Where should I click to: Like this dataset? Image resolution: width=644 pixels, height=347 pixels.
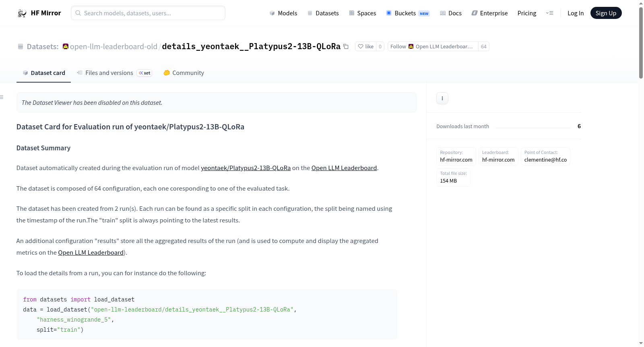(x=366, y=46)
